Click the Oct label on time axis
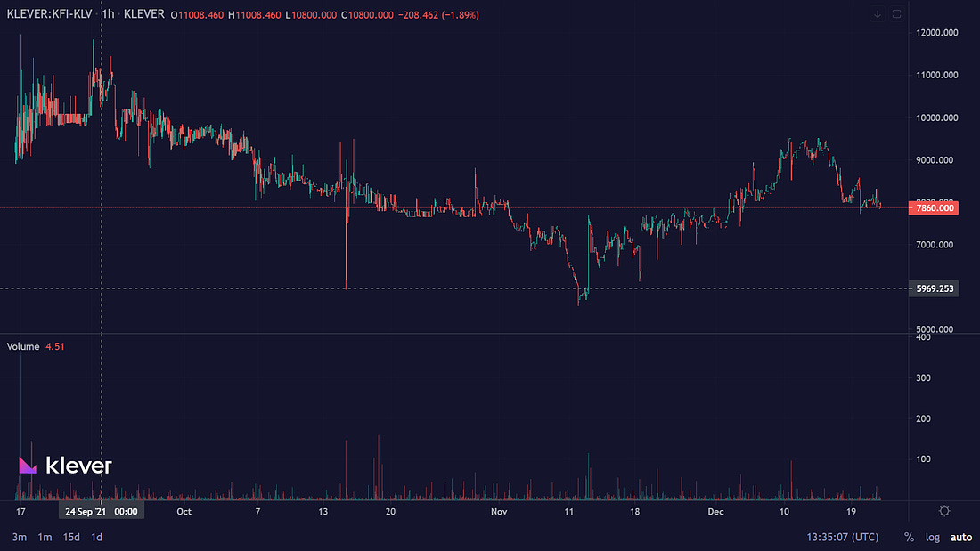 184,512
